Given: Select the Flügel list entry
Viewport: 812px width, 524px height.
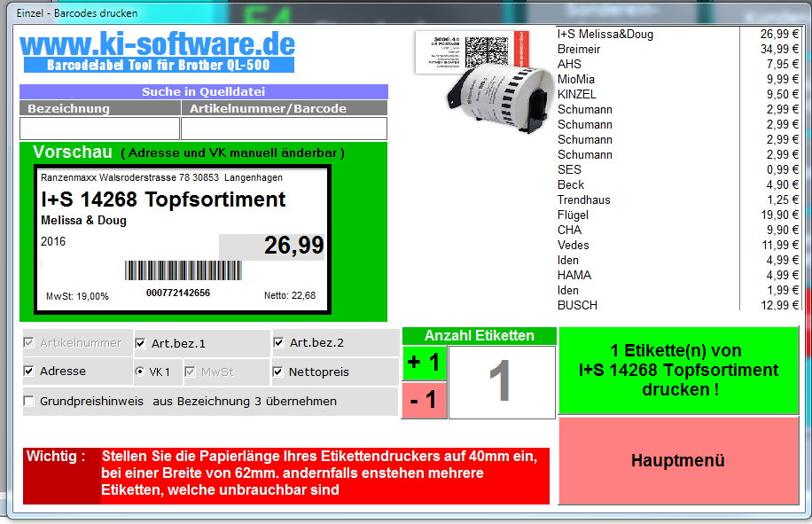Looking at the screenshot, I should pos(678,215).
